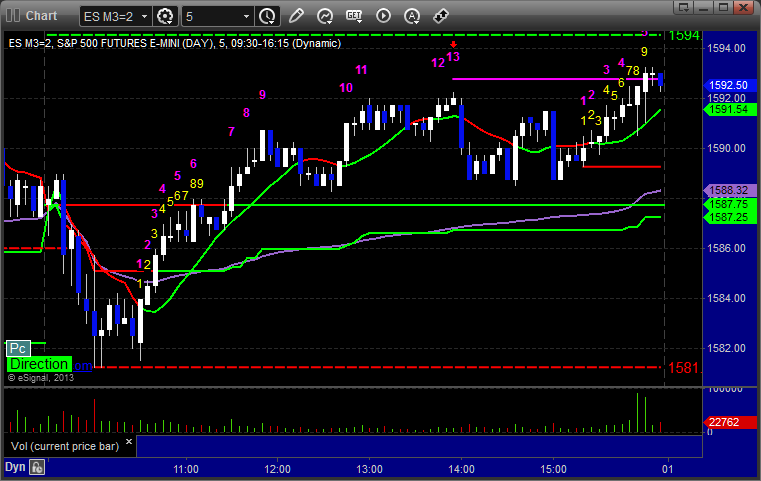Click the 1590.00 price axis label

coord(727,148)
